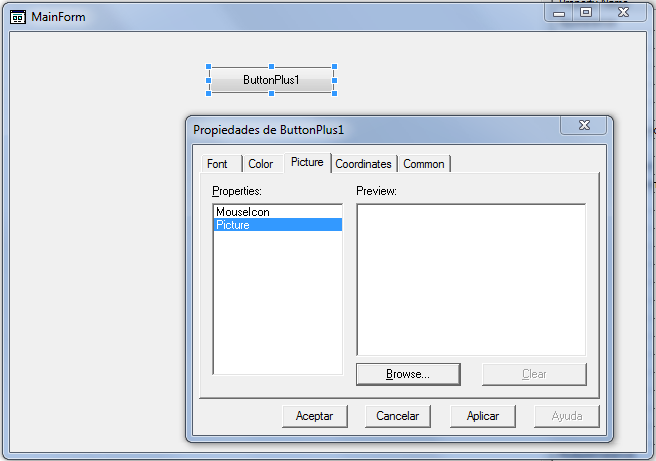Apply changes with the Aplicar button

pos(483,416)
